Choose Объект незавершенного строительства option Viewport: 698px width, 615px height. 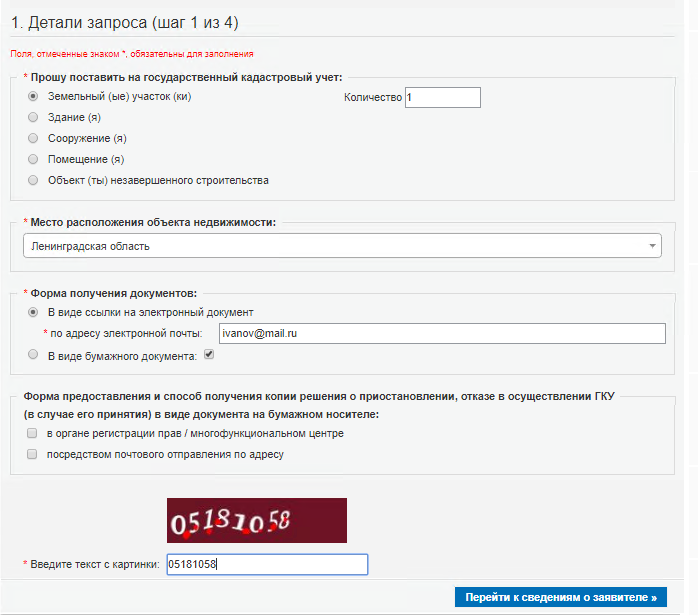click(33, 180)
